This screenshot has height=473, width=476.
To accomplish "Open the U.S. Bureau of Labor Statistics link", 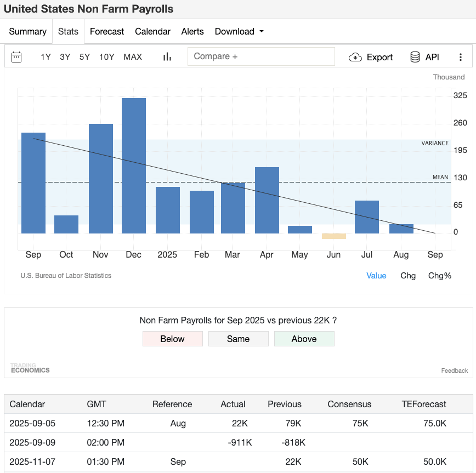I will tap(66, 276).
